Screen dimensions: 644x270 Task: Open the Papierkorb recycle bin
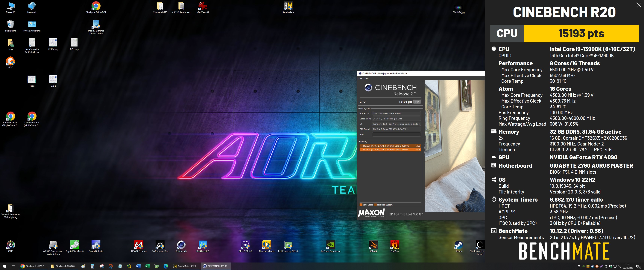[x=10, y=26]
